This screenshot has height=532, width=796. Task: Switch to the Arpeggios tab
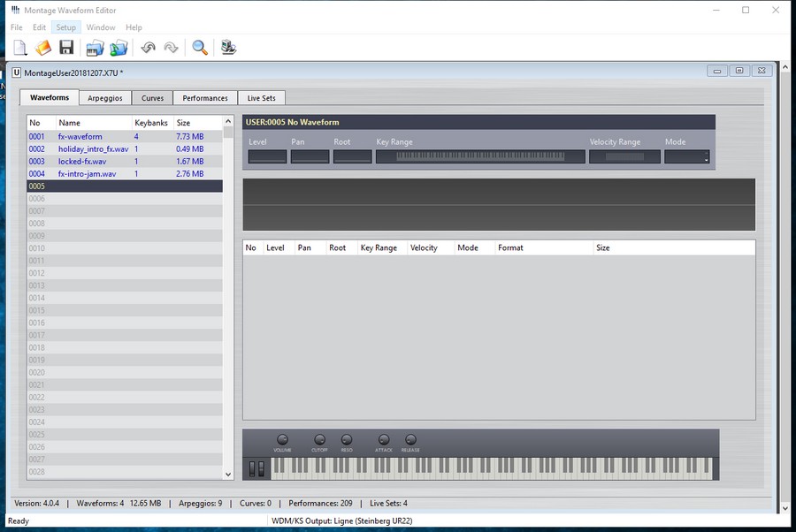[105, 98]
